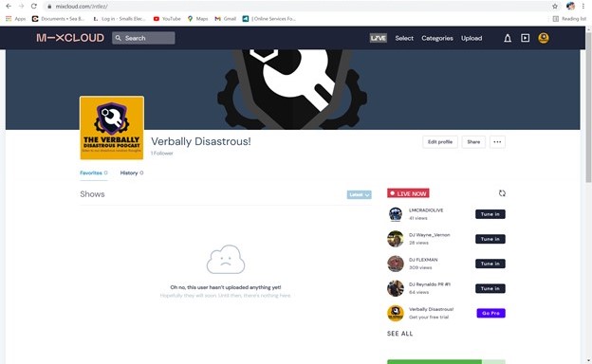592x364 pixels.
Task: Click the Mixcloud search field
Action: point(143,38)
